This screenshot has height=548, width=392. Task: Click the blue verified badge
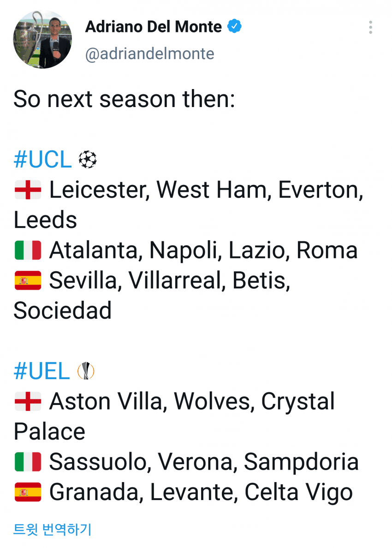235,27
